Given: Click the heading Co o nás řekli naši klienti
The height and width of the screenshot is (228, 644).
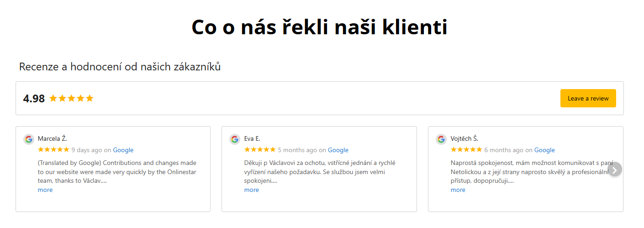Looking at the screenshot, I should tap(319, 27).
